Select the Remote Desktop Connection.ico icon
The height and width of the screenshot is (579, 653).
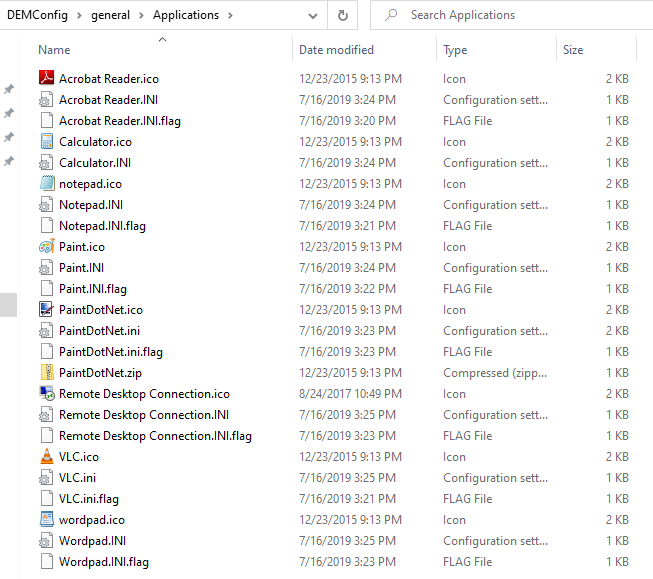(x=46, y=394)
